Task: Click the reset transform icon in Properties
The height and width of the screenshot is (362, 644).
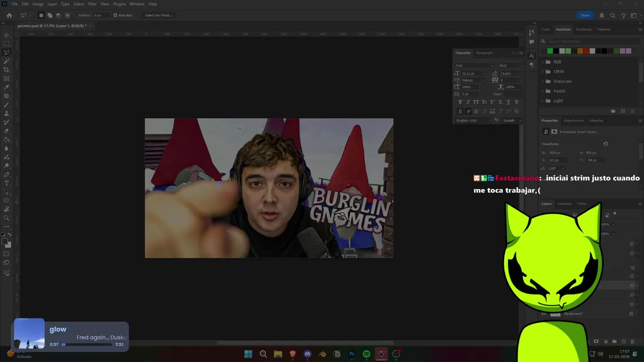Action: point(606,144)
